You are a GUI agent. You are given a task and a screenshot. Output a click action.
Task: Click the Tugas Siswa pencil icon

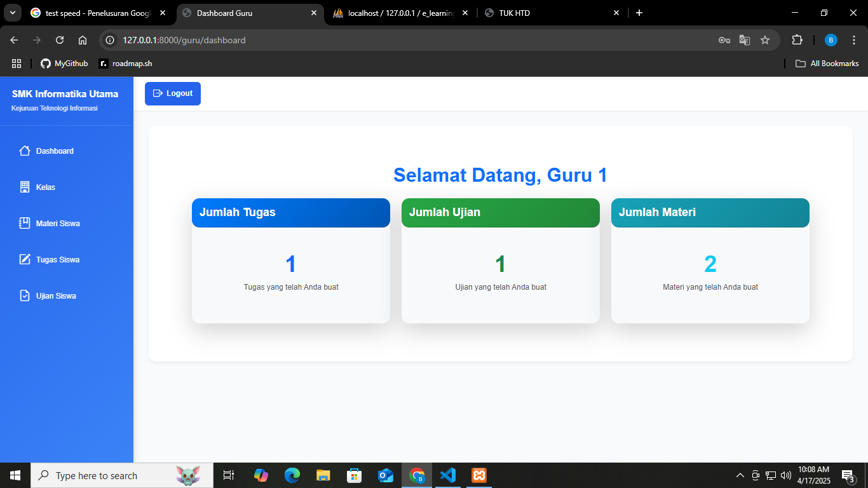click(x=25, y=260)
